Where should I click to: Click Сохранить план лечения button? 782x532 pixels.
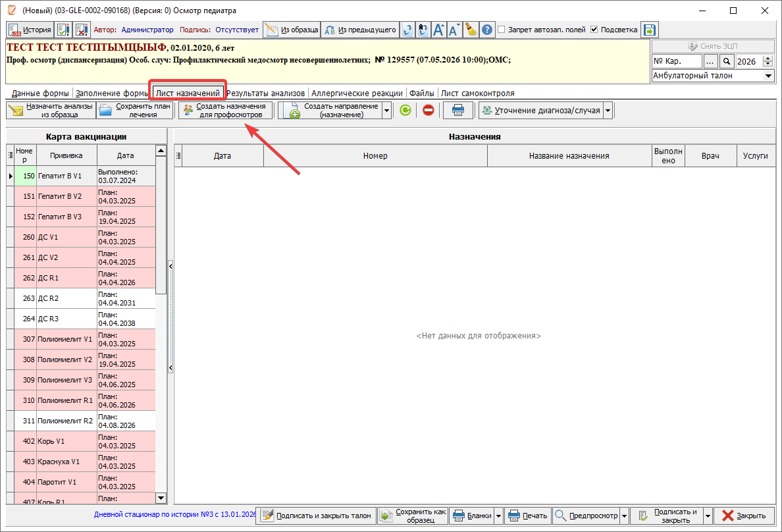[135, 111]
